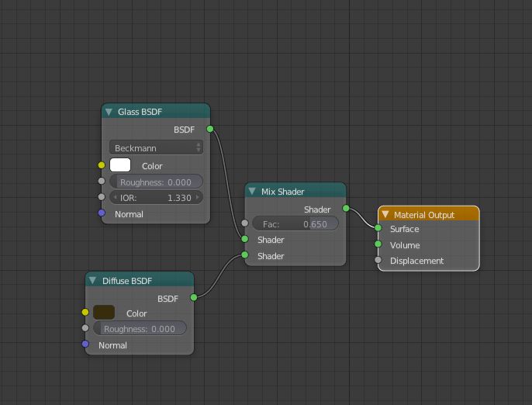This screenshot has height=405, width=532.
Task: Collapse the Glass BSDF node
Action: [x=109, y=112]
